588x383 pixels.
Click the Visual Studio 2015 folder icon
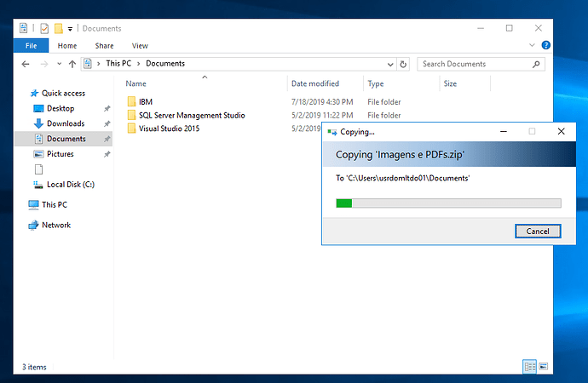[x=131, y=129]
